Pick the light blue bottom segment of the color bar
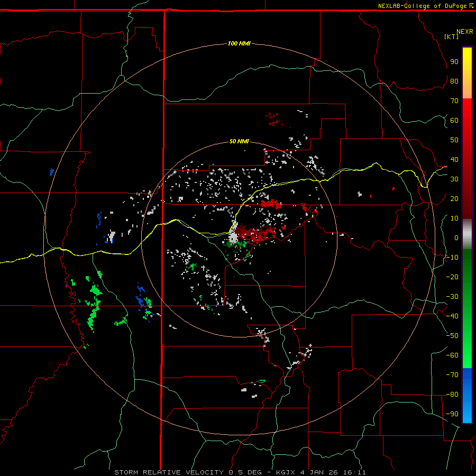The image size is (476, 476). (x=467, y=410)
